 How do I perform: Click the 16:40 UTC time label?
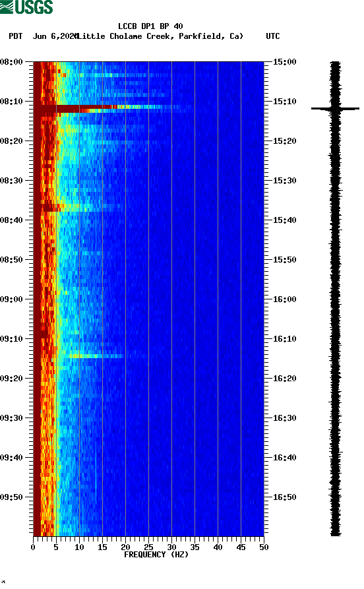pyautogui.click(x=284, y=457)
